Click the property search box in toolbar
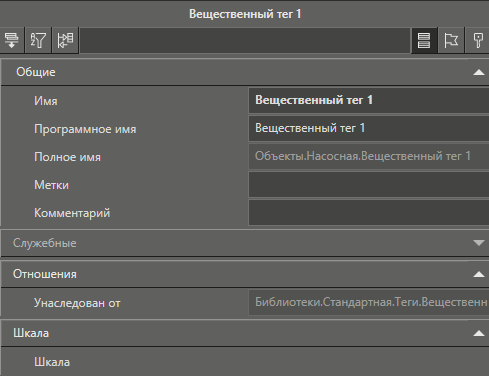The image size is (489, 376). [x=245, y=40]
